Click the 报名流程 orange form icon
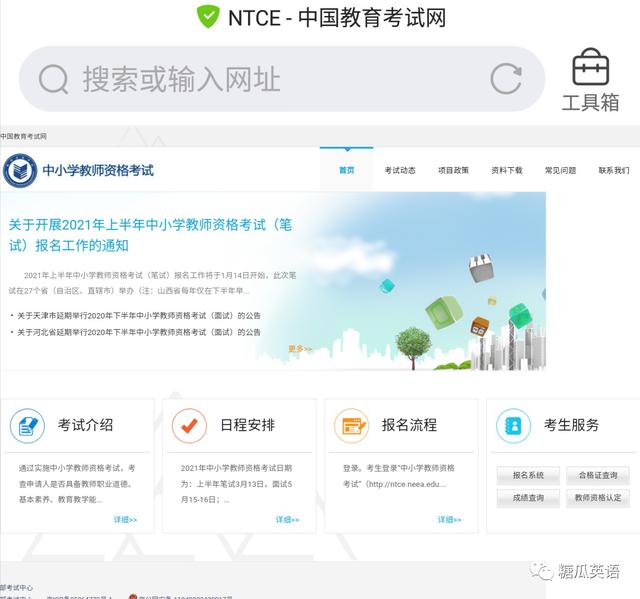This screenshot has width=640, height=599. [x=351, y=426]
